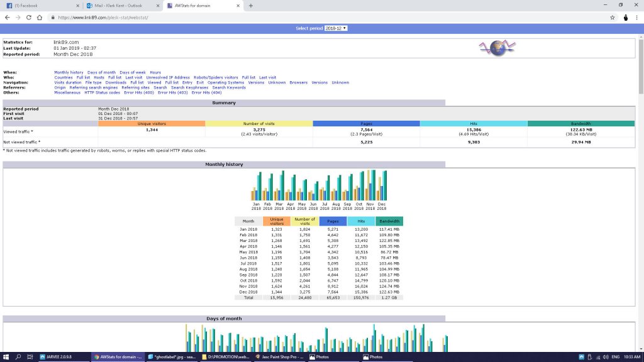Click the HTTP Status codes link
Image resolution: width=644 pixels, height=362 pixels.
coord(102,92)
